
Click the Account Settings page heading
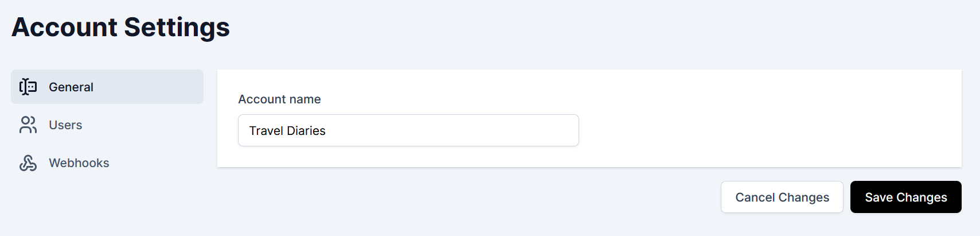point(120,27)
